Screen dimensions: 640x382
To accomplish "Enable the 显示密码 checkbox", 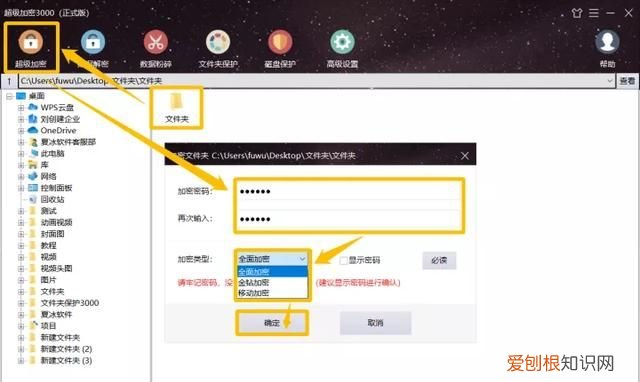I will (343, 260).
